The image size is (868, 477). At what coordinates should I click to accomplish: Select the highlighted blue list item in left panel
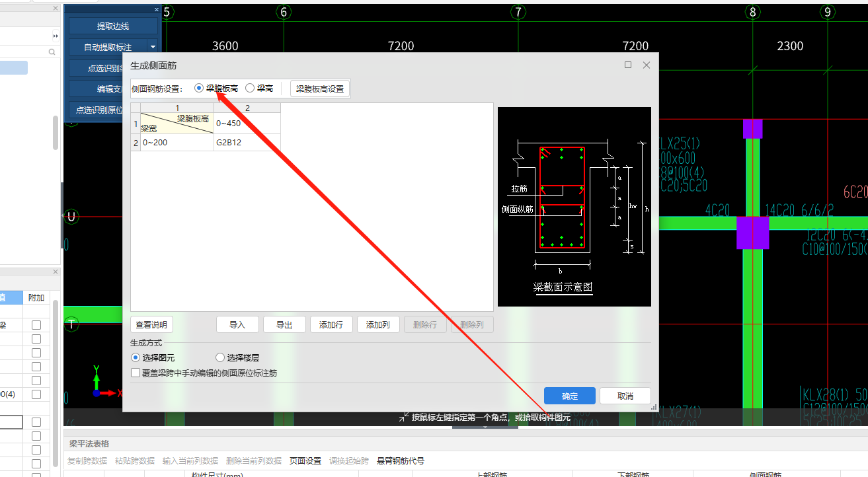[14, 67]
